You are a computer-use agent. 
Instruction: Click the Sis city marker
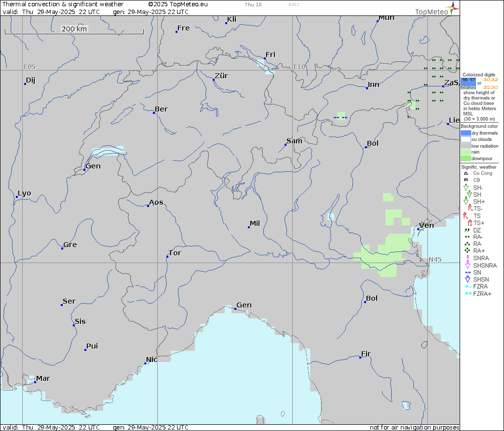pyautogui.click(x=74, y=325)
